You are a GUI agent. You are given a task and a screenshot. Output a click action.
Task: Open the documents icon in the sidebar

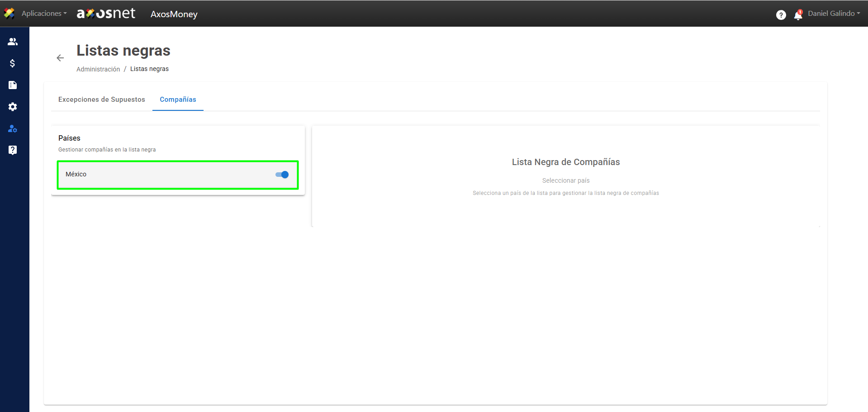[x=13, y=85]
